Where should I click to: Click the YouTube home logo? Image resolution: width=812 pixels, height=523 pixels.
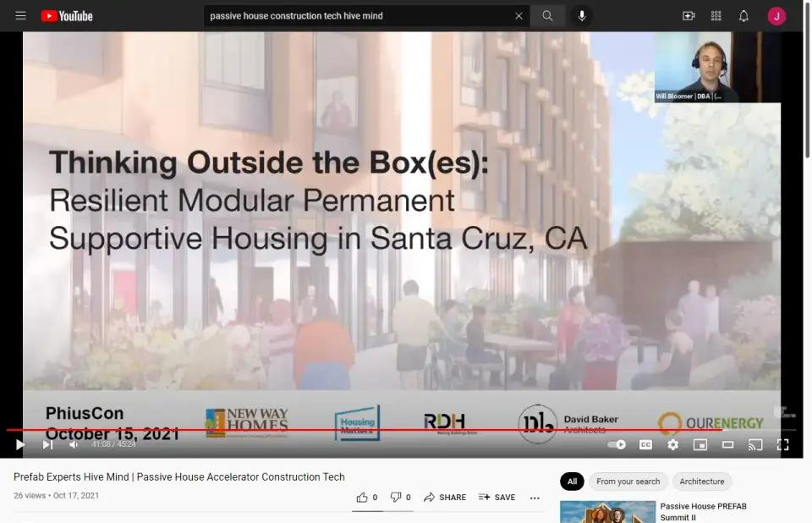point(66,16)
